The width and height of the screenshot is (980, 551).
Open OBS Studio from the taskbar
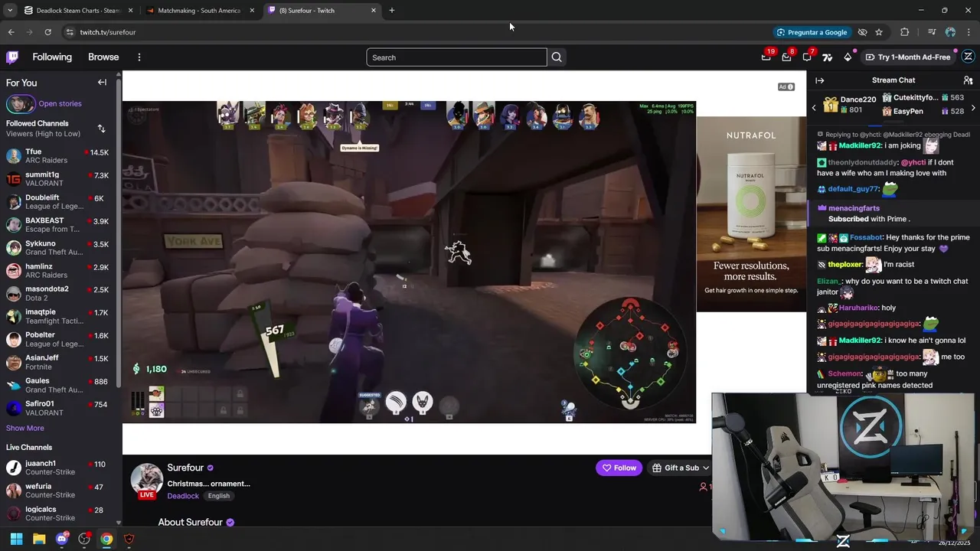84,539
